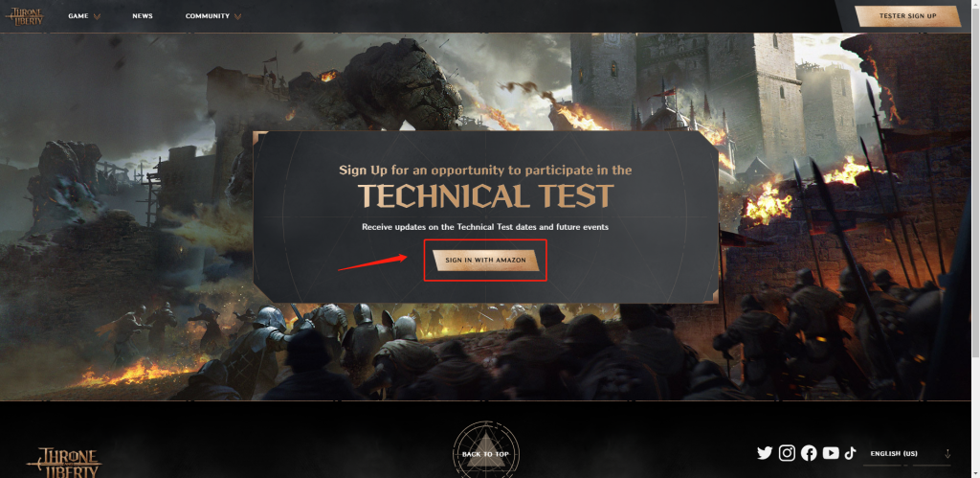
Task: Select the COMMUNITY navigation label
Action: click(208, 16)
